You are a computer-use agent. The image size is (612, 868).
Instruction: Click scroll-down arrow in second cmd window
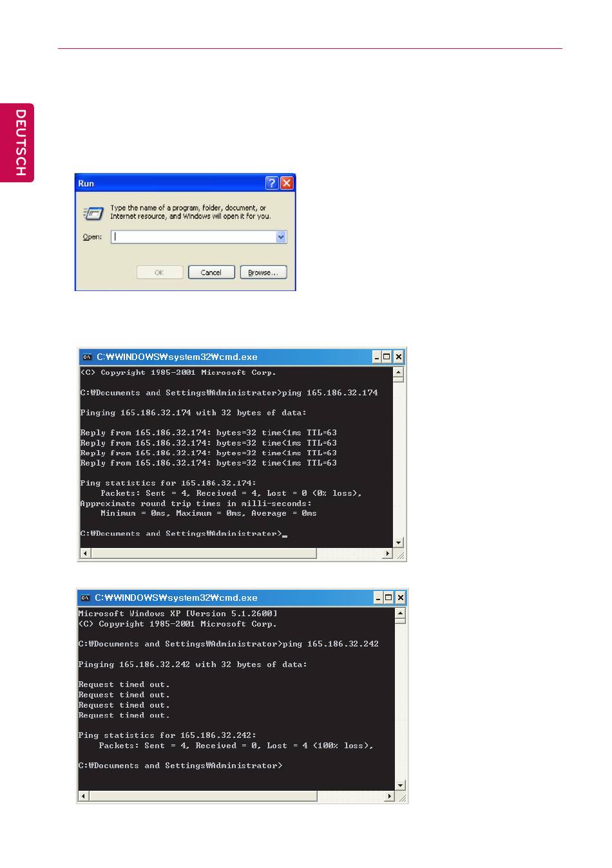click(x=400, y=785)
